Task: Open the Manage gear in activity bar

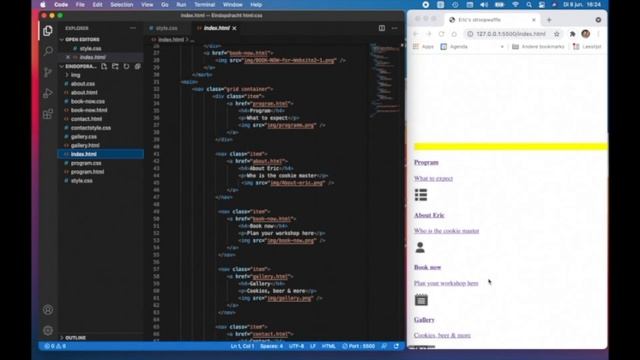Action: (48, 330)
